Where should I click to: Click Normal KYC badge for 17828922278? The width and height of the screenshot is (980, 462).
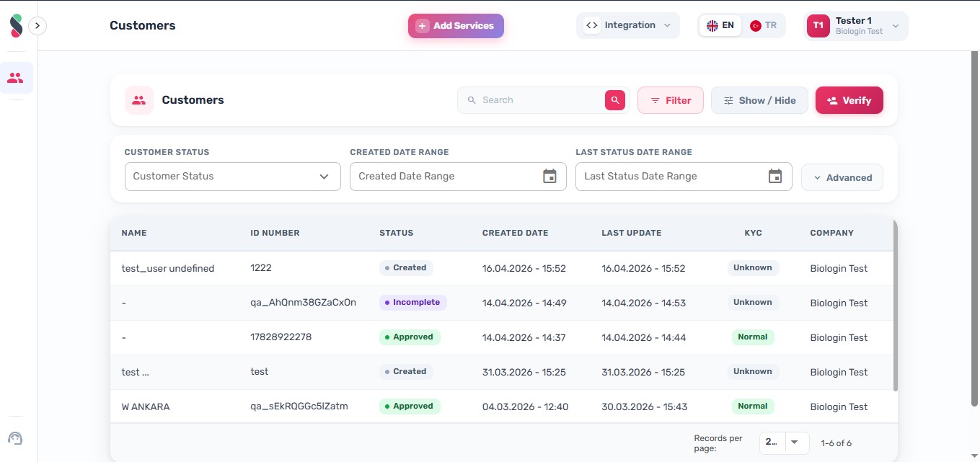753,337
